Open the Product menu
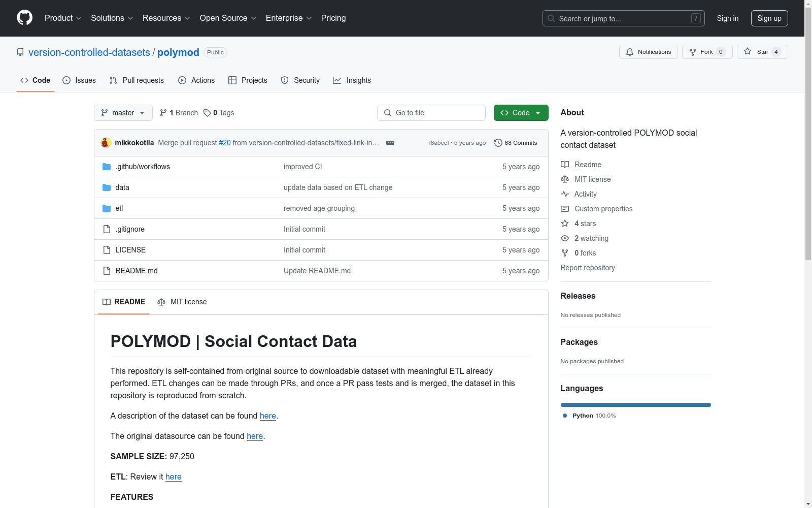The height and width of the screenshot is (508, 812). [62, 18]
